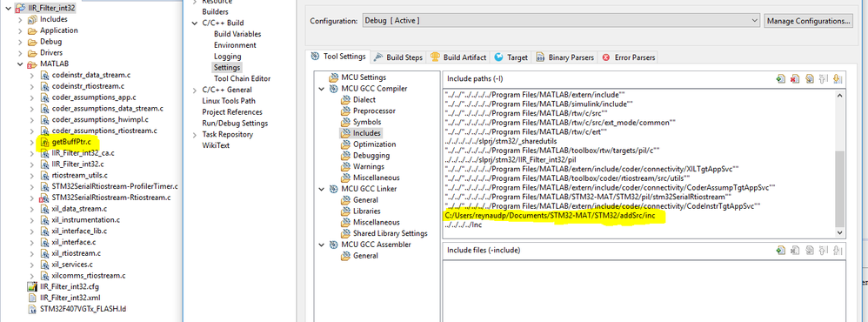The image size is (868, 322).
Task: Add an include file in Include files toolbar
Action: coord(780,251)
